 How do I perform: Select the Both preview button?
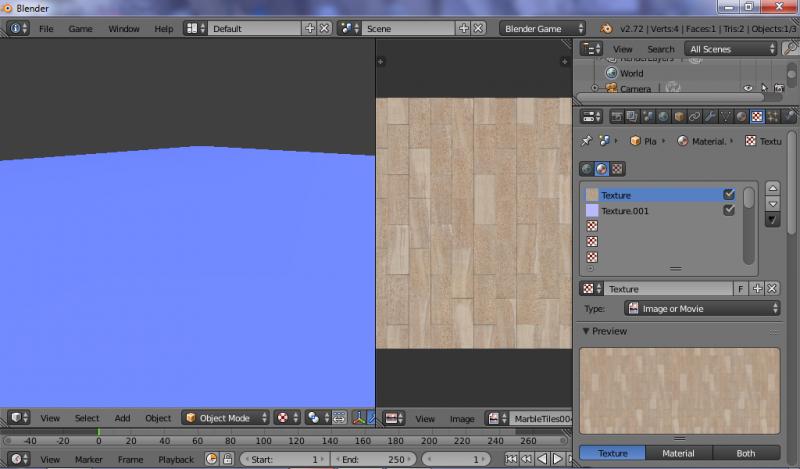(x=746, y=453)
